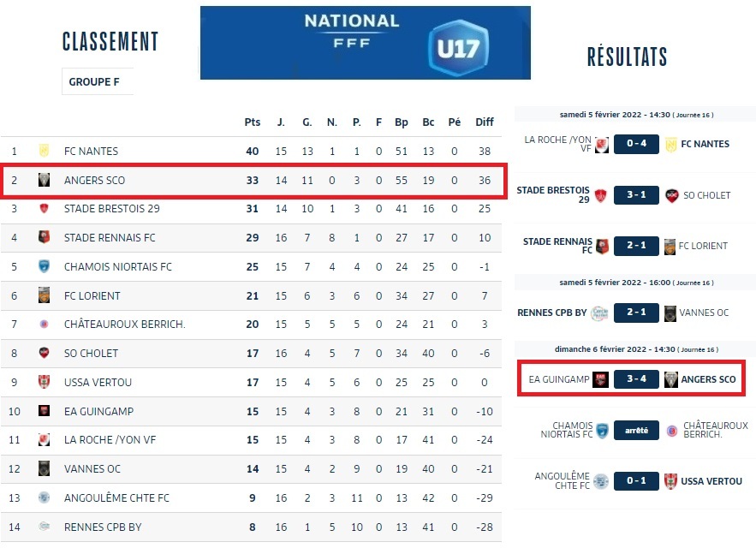Viewport: 756px width, 548px height.
Task: Select the Résultats section heading
Action: (x=627, y=57)
